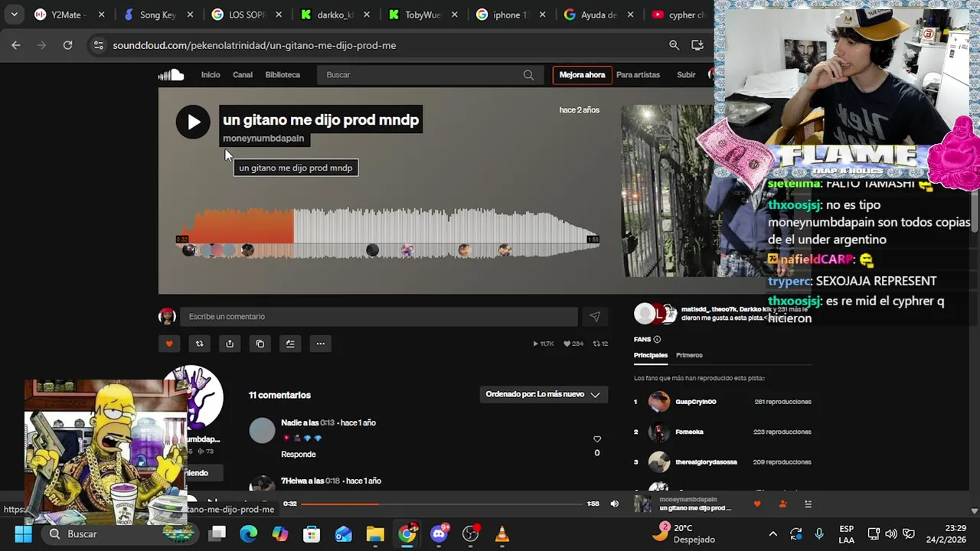Show hidden tray icons chevron
This screenshot has width=980, height=551.
click(773, 533)
